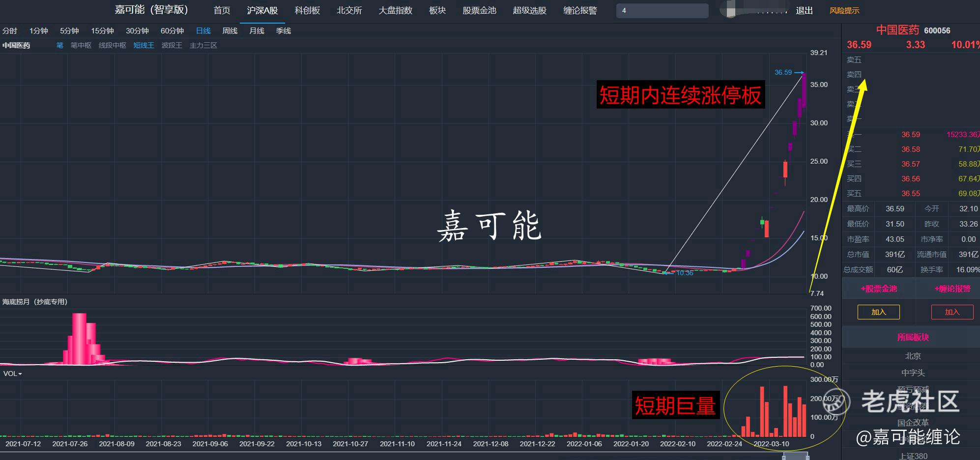Switch to the 沪深A股 tab

point(262,10)
